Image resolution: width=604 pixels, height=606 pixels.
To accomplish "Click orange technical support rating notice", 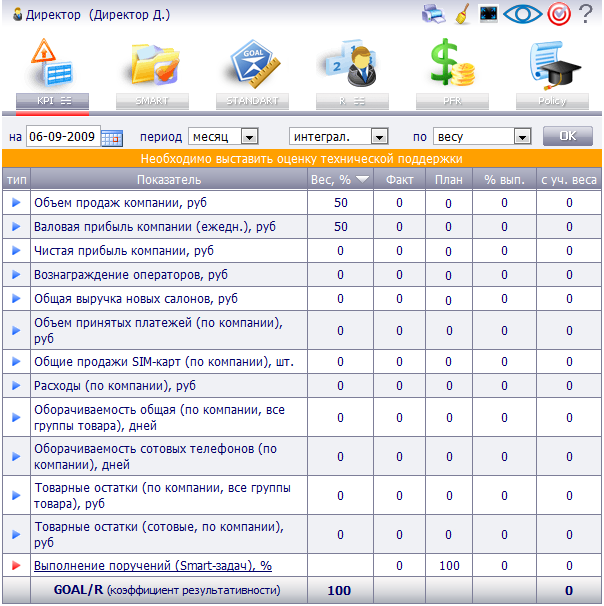I will pos(301,158).
